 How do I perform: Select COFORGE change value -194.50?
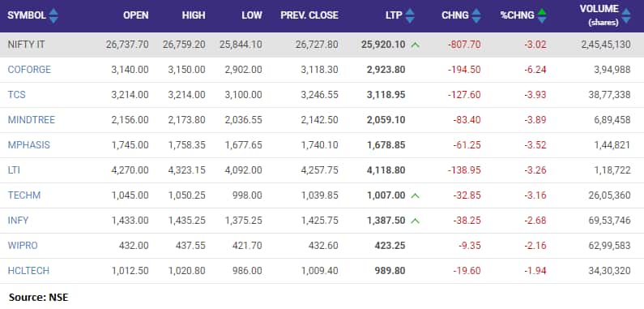464,70
